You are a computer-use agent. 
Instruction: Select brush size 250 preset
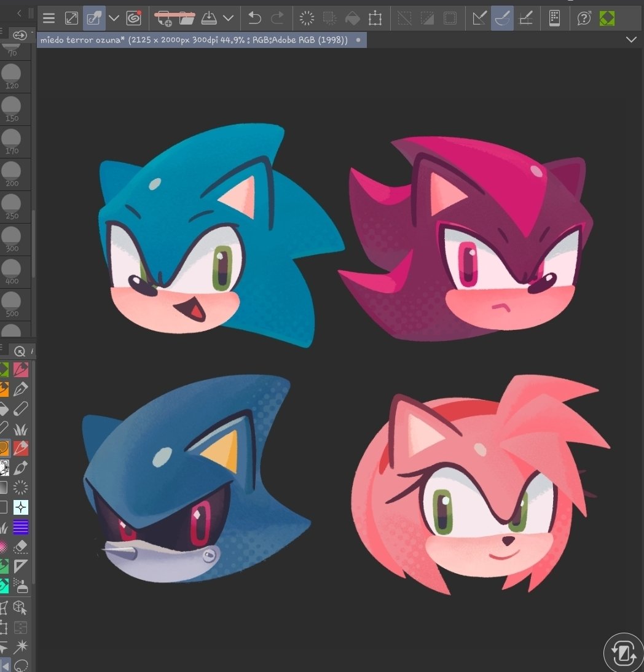(x=12, y=208)
